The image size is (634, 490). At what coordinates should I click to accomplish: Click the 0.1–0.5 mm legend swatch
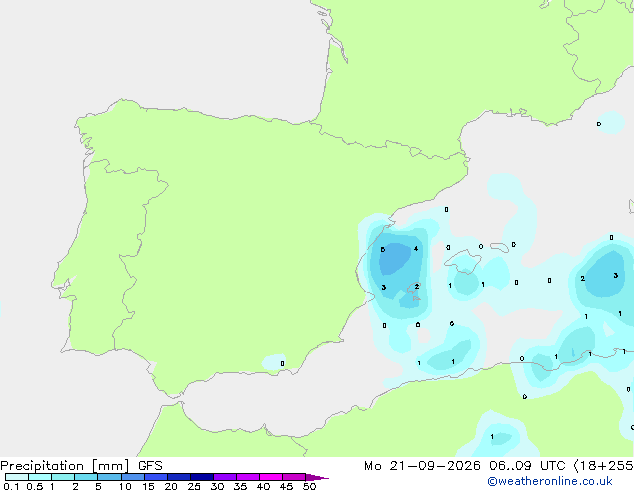(x=17, y=477)
